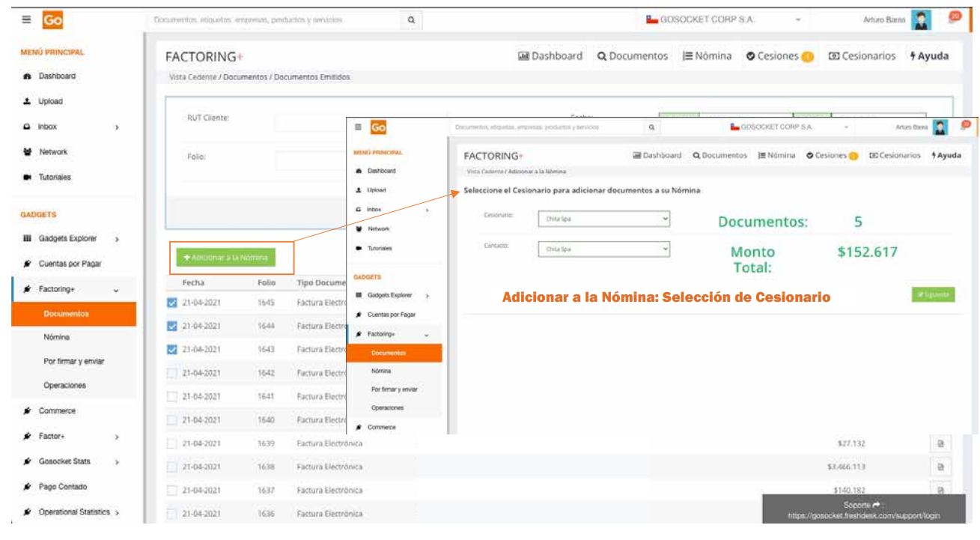Click Network icon in inset sidebar
This screenshot has height=540, width=980.
coord(359,228)
